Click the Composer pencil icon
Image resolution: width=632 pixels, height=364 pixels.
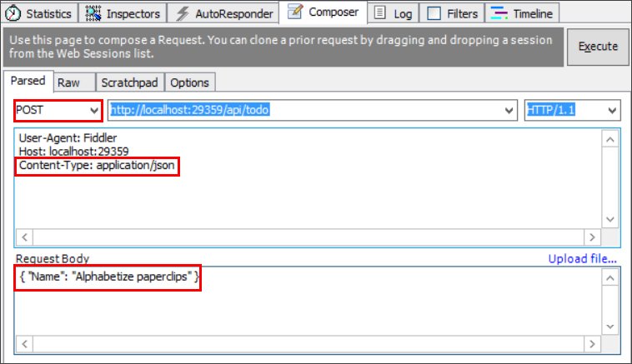tap(295, 12)
